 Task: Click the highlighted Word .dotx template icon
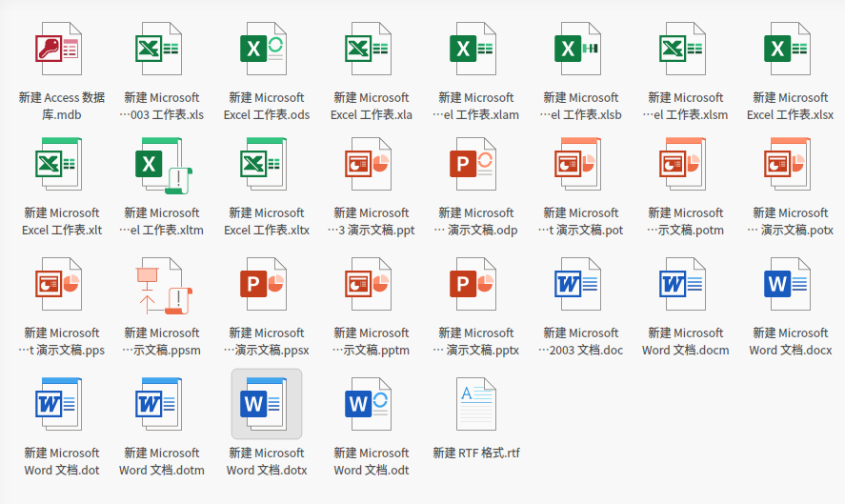[266, 404]
